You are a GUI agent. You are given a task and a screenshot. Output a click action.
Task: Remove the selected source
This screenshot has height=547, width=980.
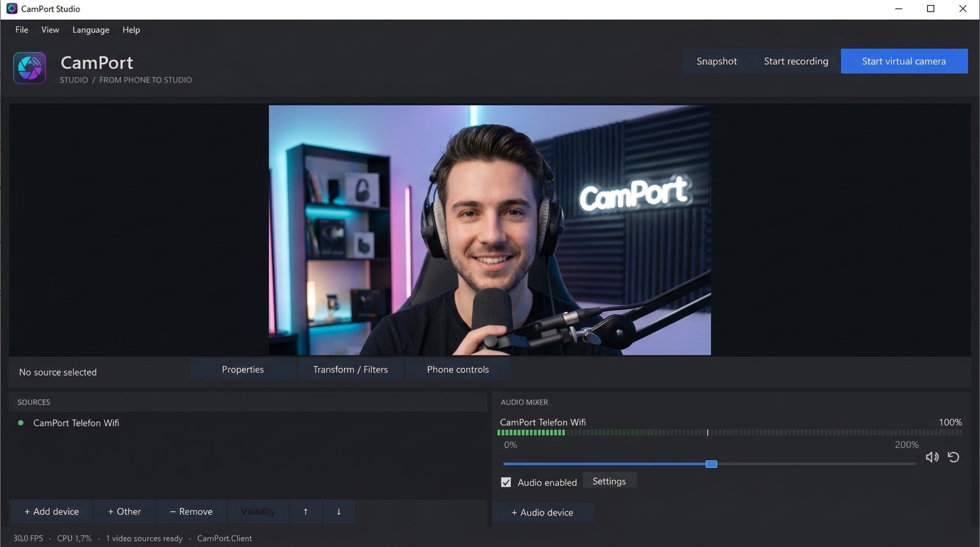click(x=192, y=511)
